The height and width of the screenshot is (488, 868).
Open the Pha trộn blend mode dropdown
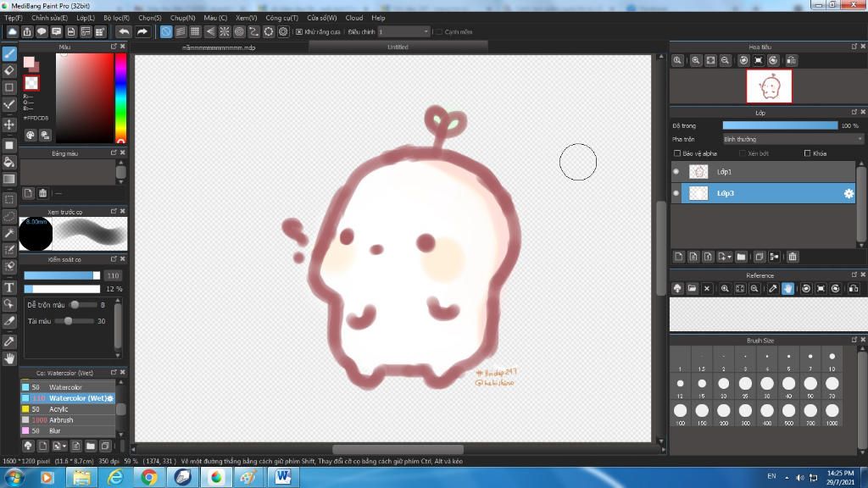(x=793, y=140)
